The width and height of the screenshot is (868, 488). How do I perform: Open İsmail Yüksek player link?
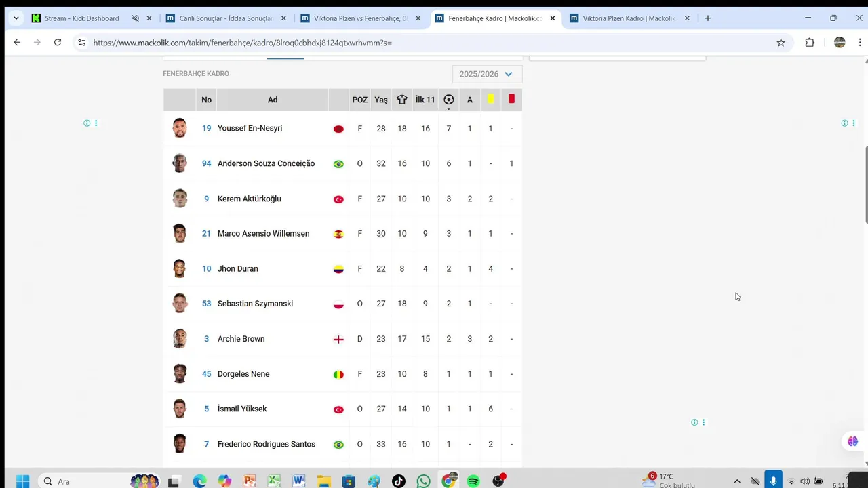pos(242,409)
